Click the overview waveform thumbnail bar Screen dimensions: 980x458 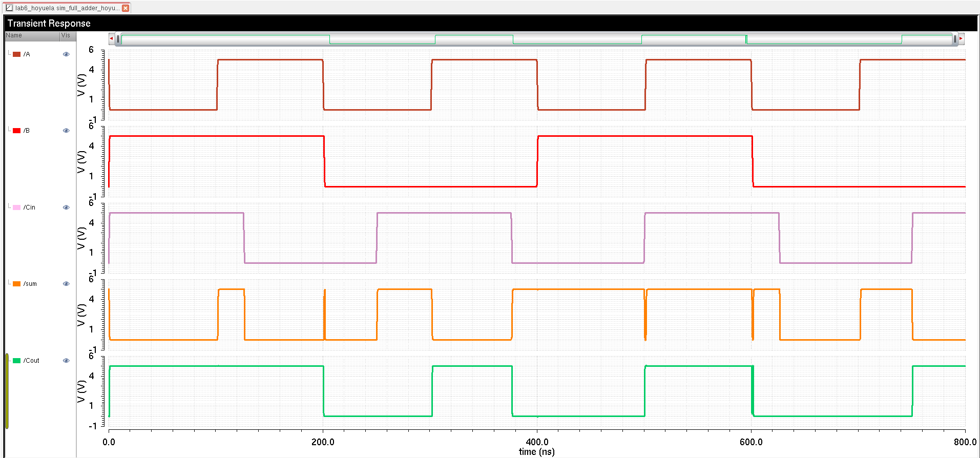(536, 39)
